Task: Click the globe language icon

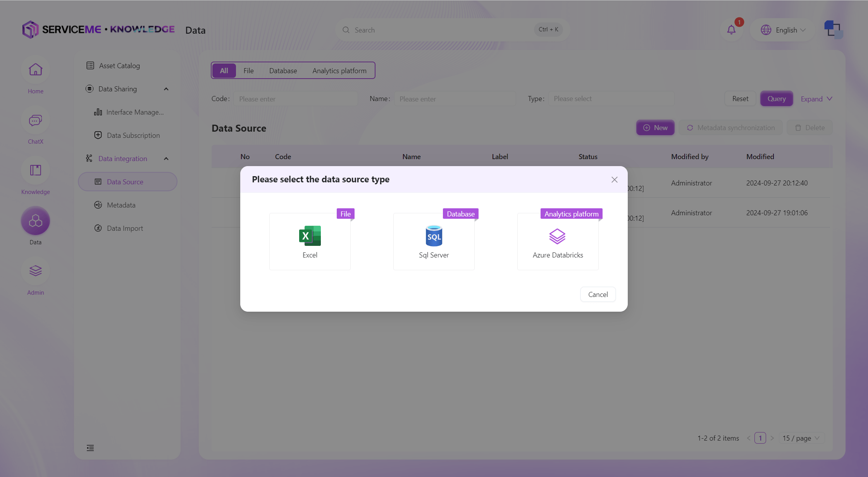Action: (x=766, y=30)
